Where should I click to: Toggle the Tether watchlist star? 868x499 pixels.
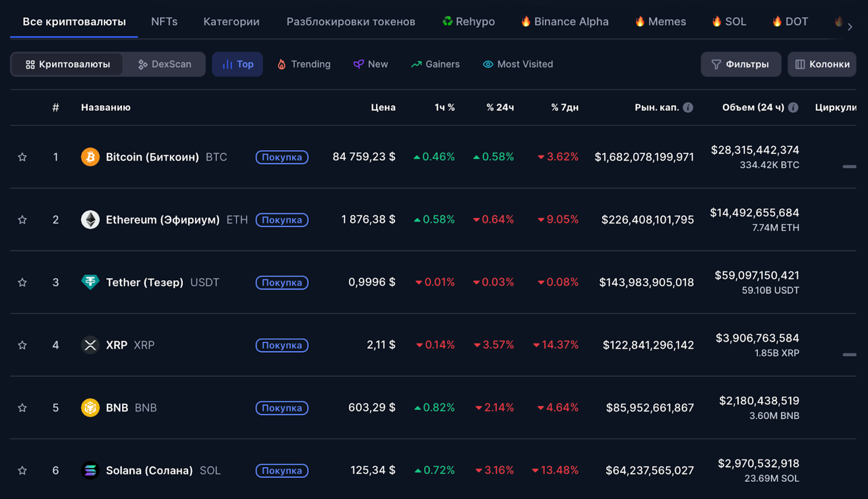(22, 282)
